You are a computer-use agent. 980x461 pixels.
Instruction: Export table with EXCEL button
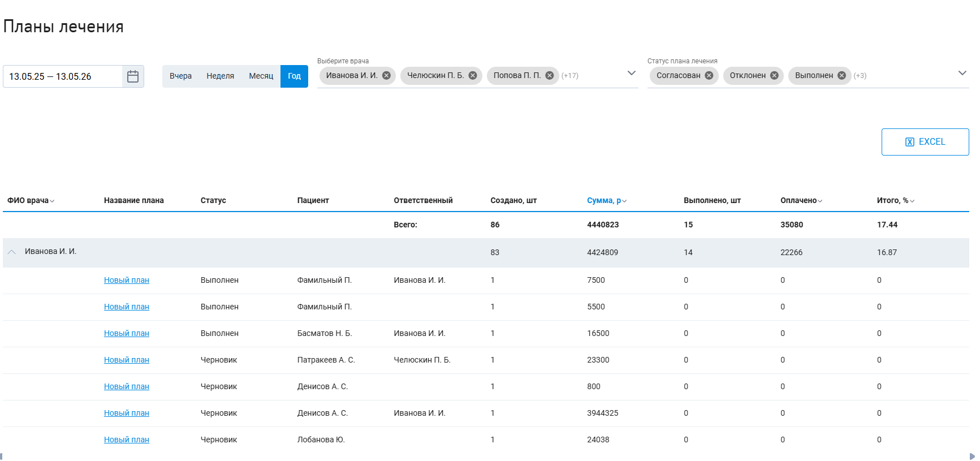click(x=925, y=142)
